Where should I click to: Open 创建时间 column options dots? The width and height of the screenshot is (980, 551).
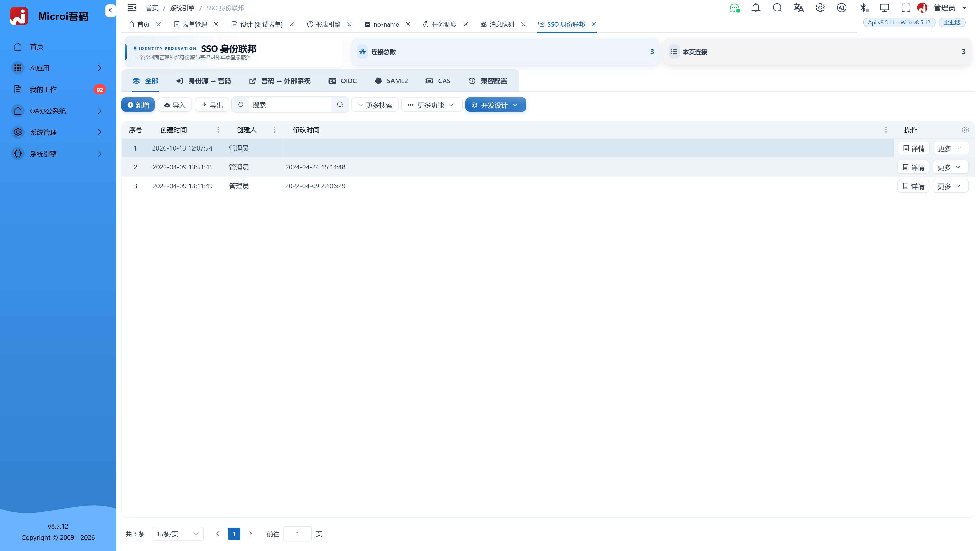pyautogui.click(x=218, y=130)
